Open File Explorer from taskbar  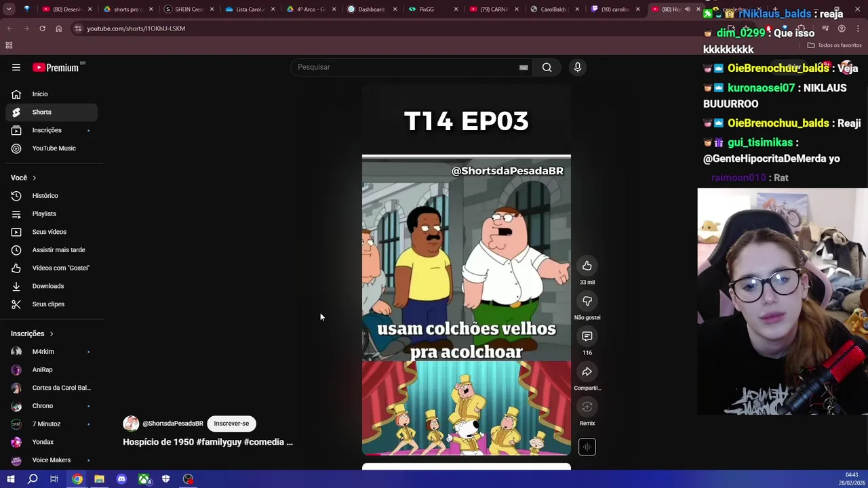pyautogui.click(x=99, y=479)
